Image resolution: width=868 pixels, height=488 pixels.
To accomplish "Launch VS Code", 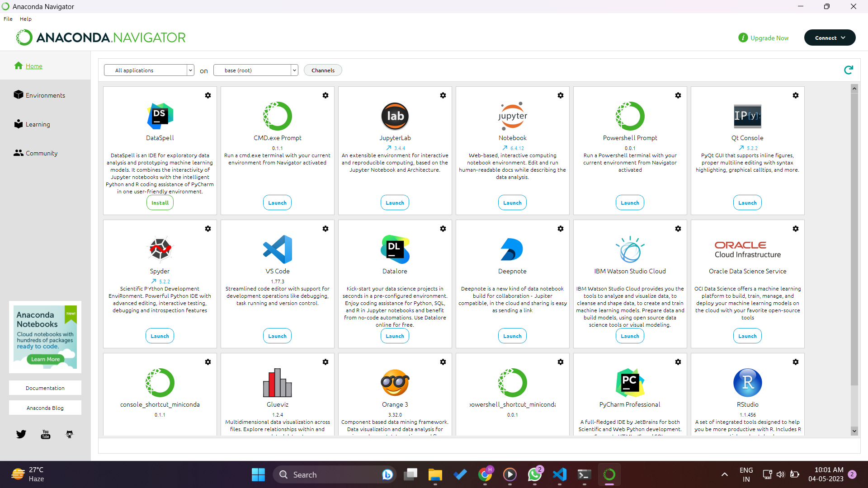I will [x=278, y=336].
